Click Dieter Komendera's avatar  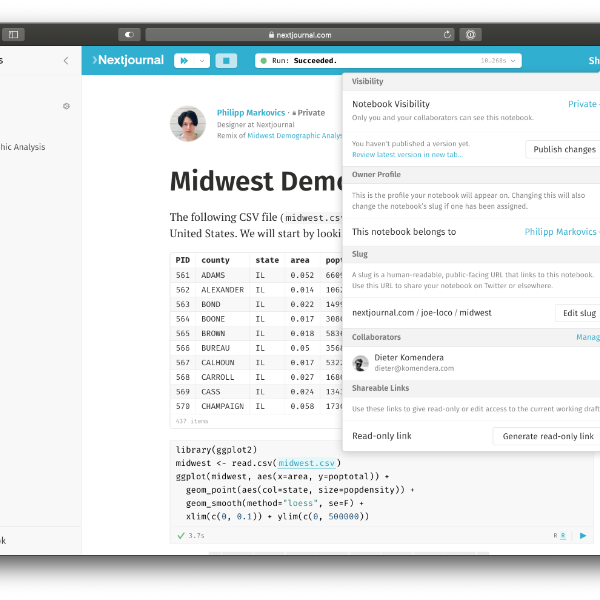coord(360,363)
